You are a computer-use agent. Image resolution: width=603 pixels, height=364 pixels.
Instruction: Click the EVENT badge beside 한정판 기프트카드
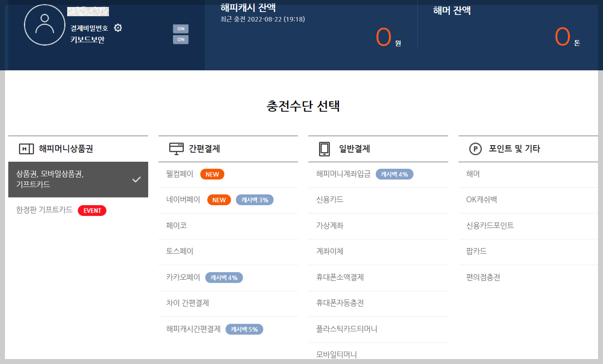click(92, 211)
